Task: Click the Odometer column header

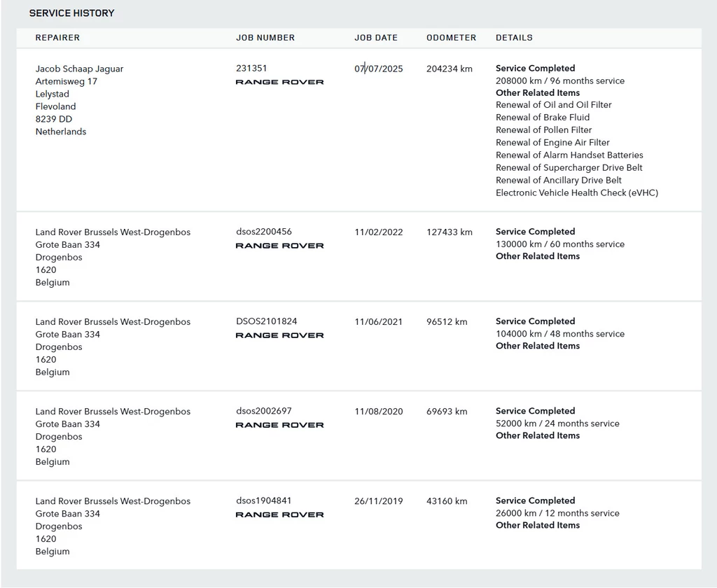Action: [x=451, y=38]
